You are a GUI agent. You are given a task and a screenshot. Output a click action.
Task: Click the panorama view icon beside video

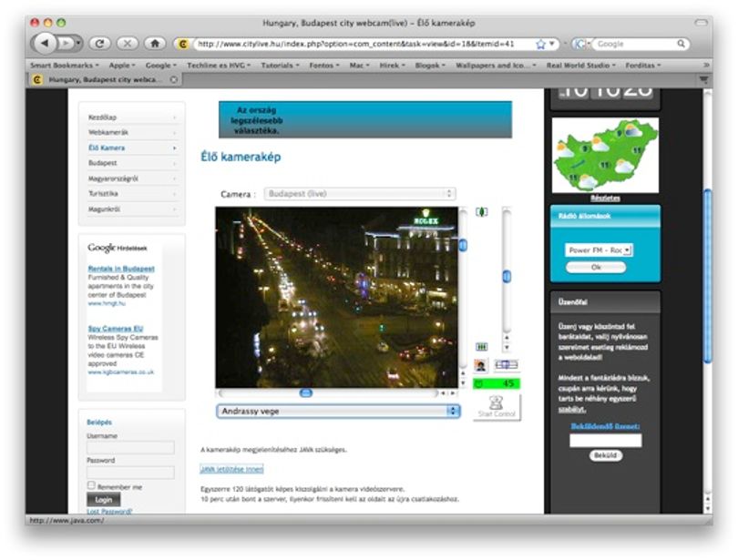507,364
